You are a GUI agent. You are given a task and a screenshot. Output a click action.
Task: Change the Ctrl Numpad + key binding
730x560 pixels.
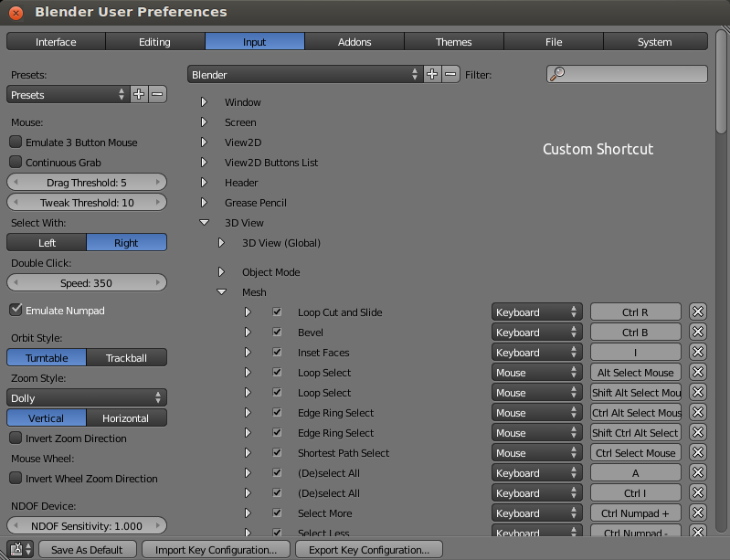[636, 513]
